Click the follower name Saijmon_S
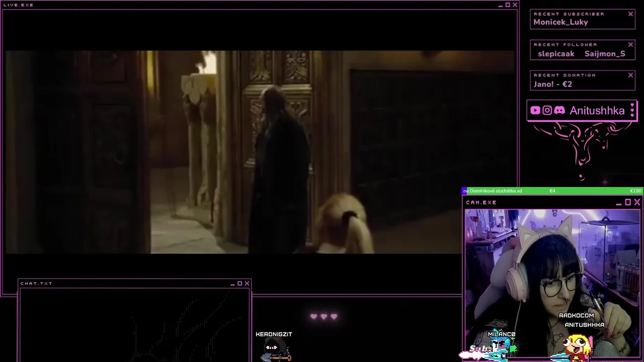644x362 pixels. [605, 54]
